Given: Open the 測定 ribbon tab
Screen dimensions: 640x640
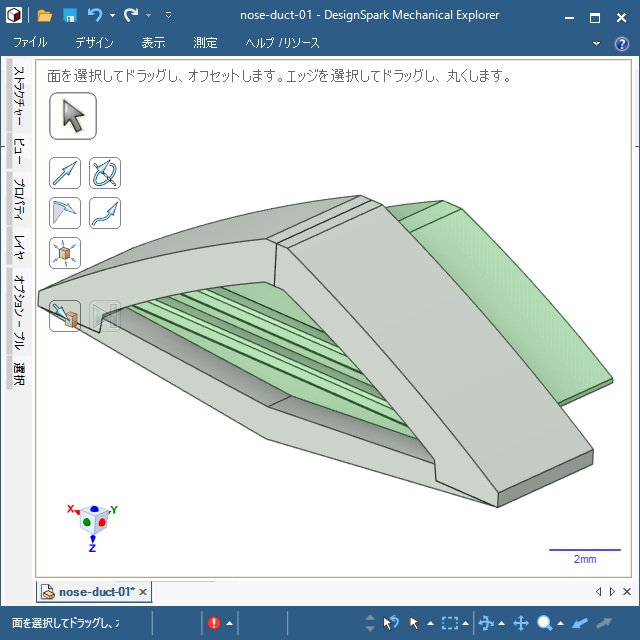Looking at the screenshot, I should coord(205,43).
